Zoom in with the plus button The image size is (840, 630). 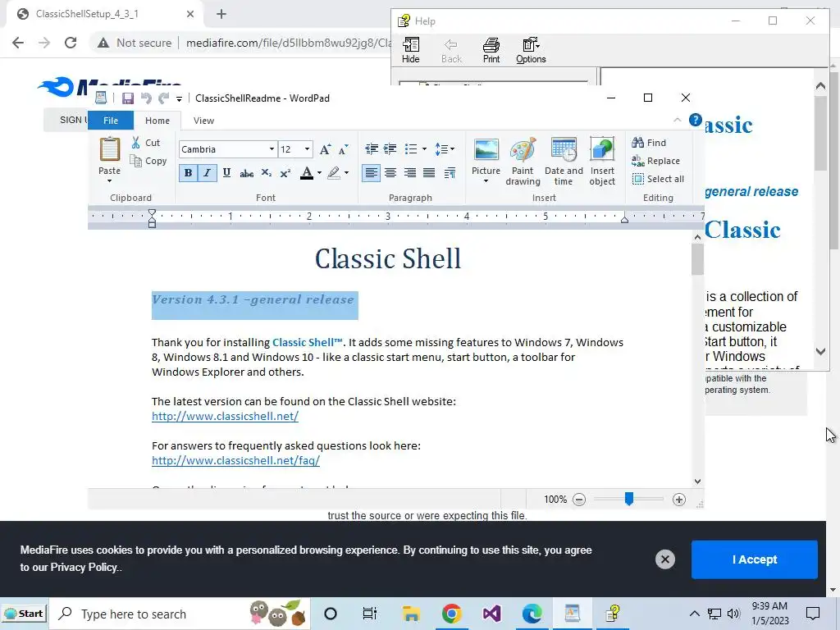[678, 500]
